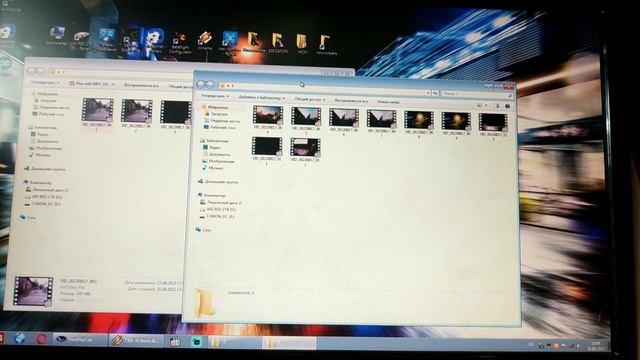This screenshot has width=640, height=360.
Task: Select video thumbnail numbered 6 in front window
Action: tap(344, 118)
